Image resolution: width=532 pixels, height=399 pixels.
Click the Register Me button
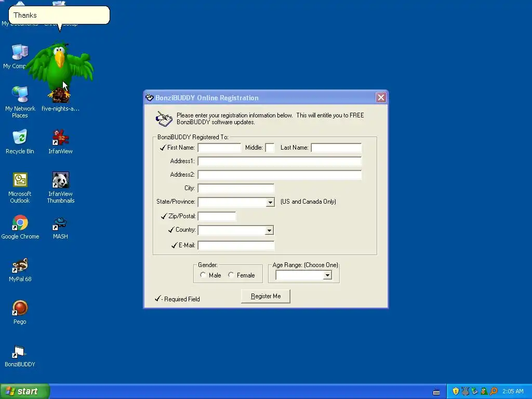pos(265,296)
